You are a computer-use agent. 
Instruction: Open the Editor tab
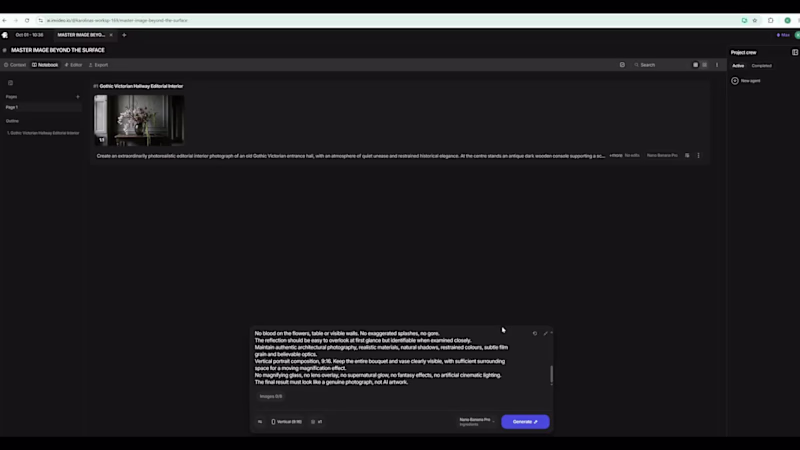[73, 65]
